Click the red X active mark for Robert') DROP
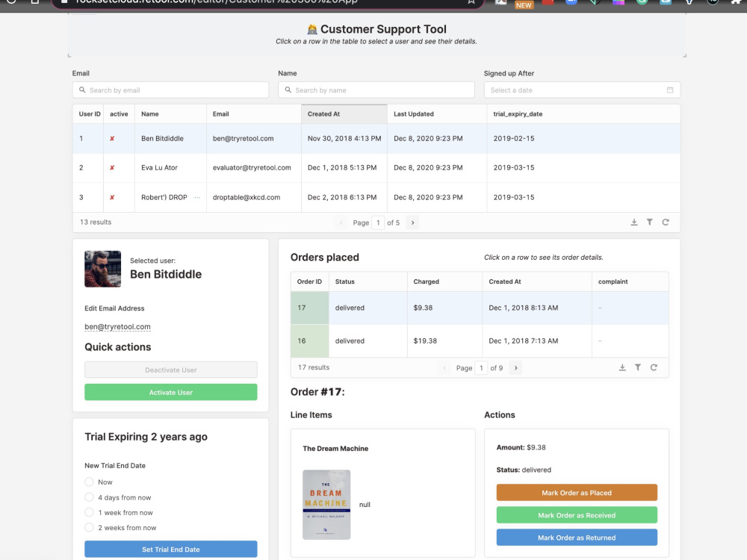Image resolution: width=747 pixels, height=560 pixels. coord(112,197)
